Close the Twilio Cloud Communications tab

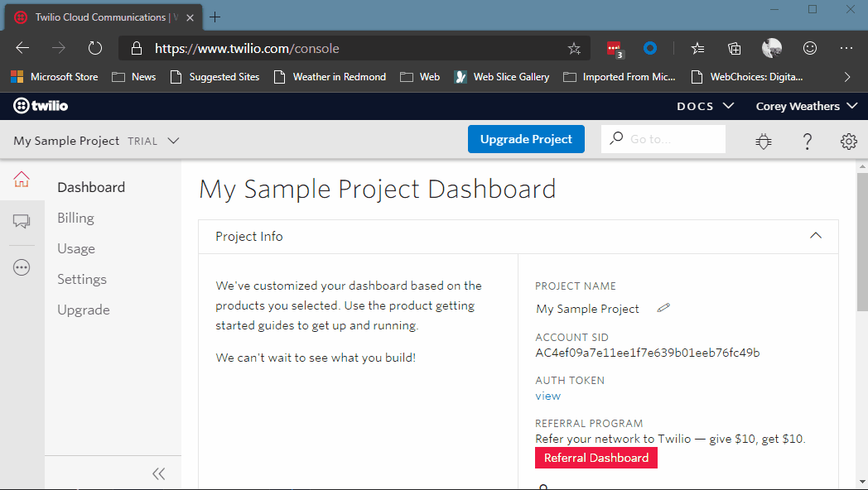tap(190, 17)
